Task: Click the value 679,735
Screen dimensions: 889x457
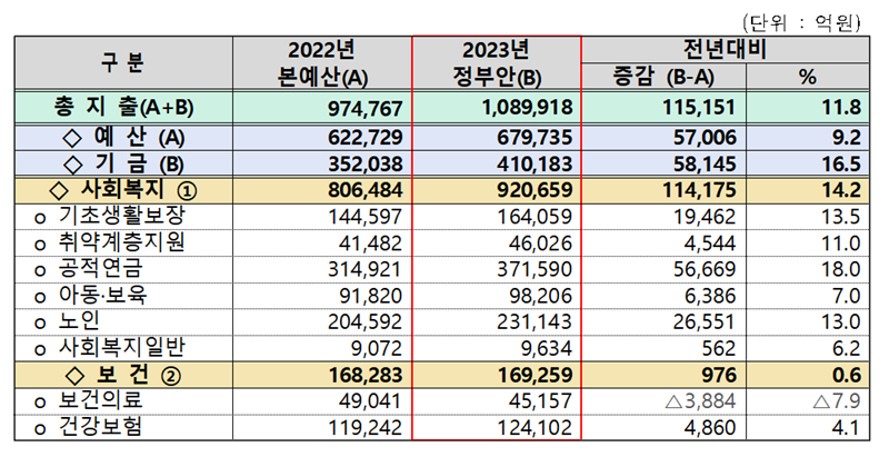Action: coord(534,138)
